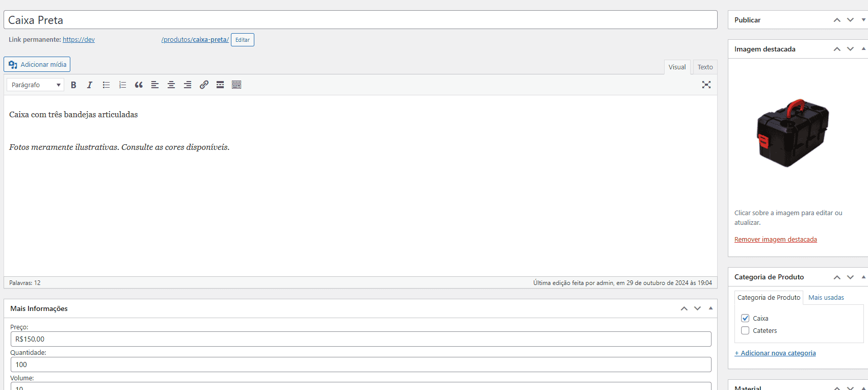Click Editar permalink button
This screenshot has height=390, width=868.
pyautogui.click(x=243, y=40)
